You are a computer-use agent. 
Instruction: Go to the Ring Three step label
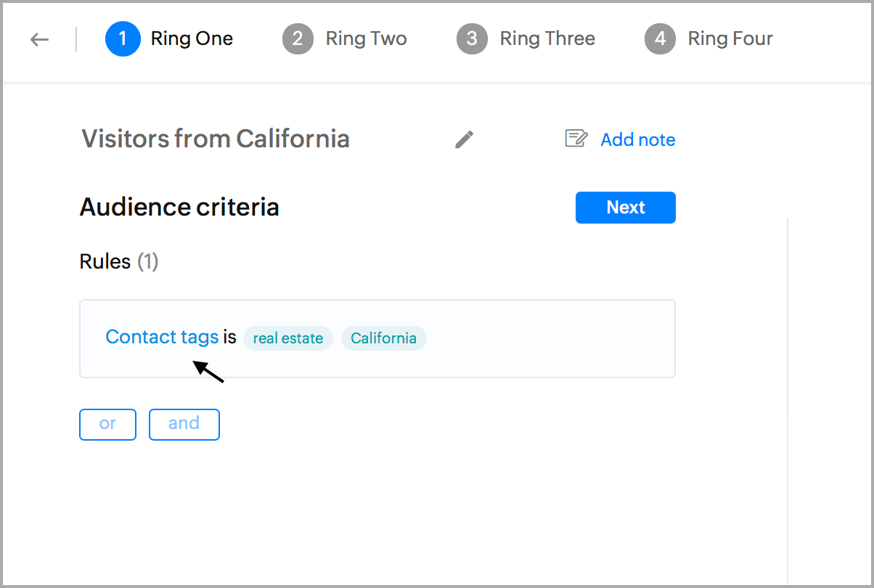[547, 39]
